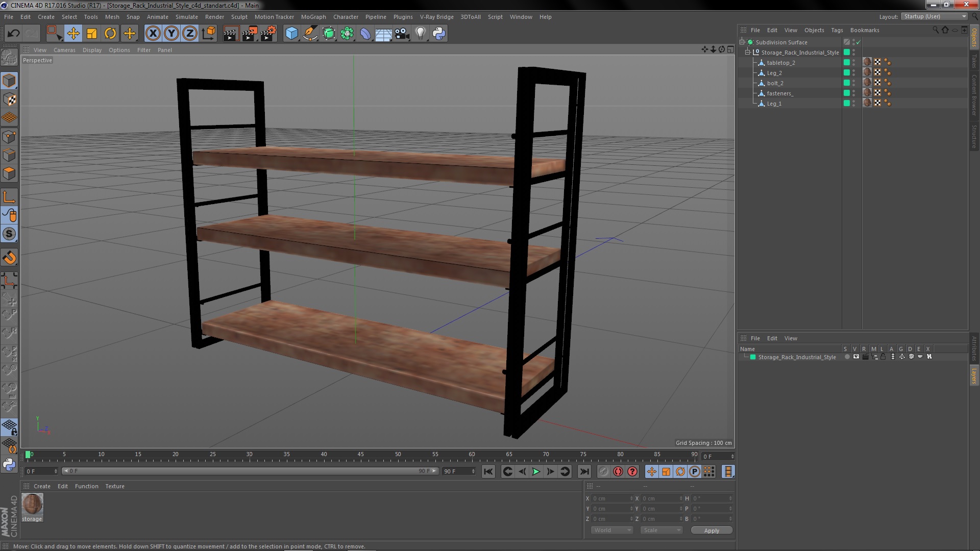Open the Simulate menu
The width and height of the screenshot is (980, 551).
coord(185,17)
